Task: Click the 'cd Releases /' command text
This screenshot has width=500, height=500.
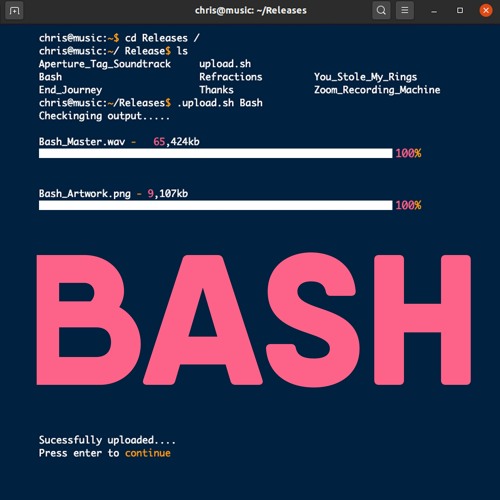Action: click(162, 38)
